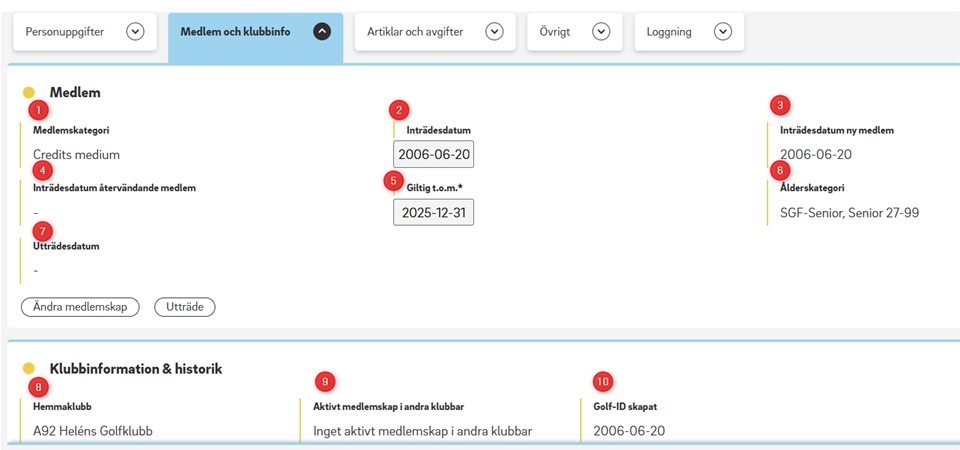Click the Giltig t.o.m. field showing 2025-12-31
960x450 pixels.
pyautogui.click(x=433, y=212)
